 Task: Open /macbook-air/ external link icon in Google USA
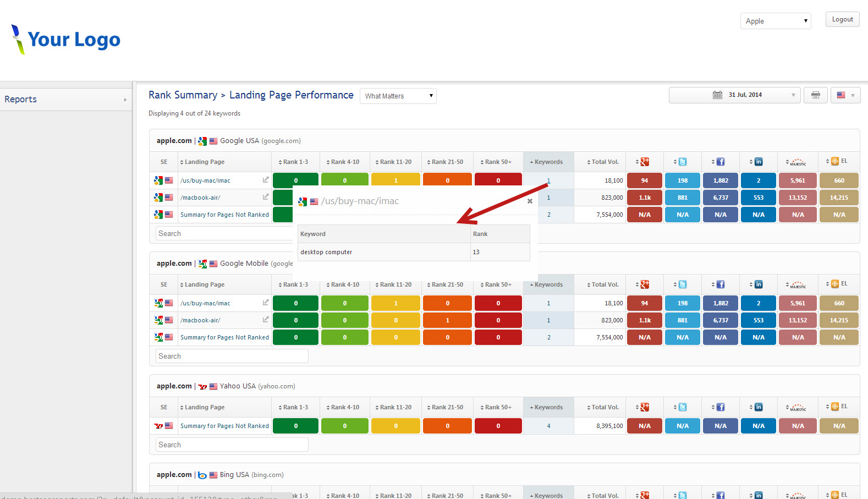[x=266, y=197]
